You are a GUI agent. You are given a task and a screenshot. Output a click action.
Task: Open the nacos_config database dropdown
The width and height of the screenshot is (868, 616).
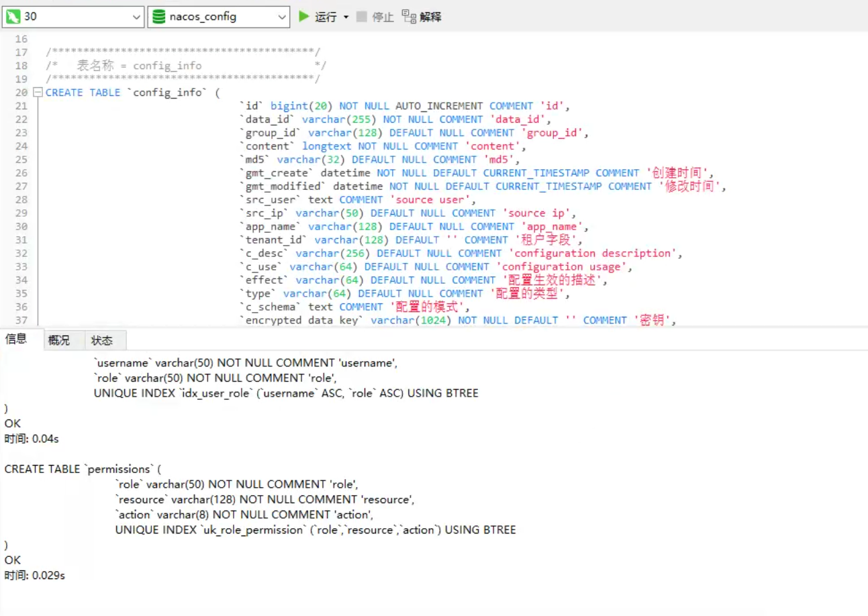point(218,17)
